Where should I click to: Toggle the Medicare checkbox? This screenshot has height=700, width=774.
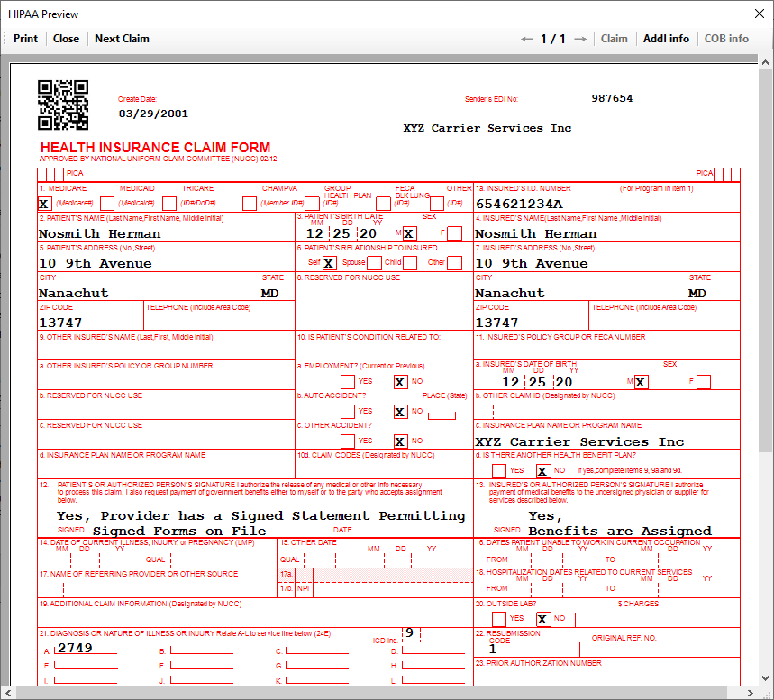(x=44, y=204)
